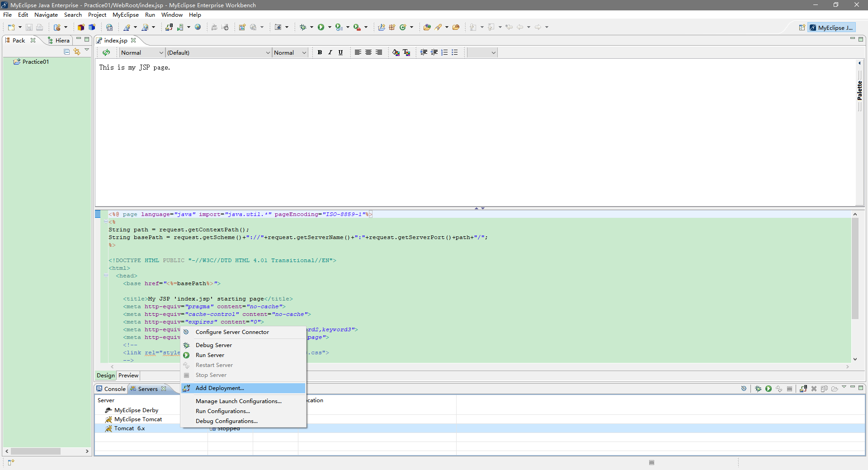Open dropdown arrow next to New icon
This screenshot has width=868, height=470.
point(20,27)
